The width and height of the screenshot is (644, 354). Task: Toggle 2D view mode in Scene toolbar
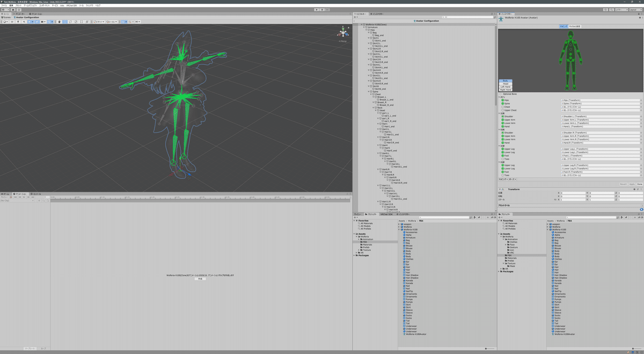tap(12, 21)
